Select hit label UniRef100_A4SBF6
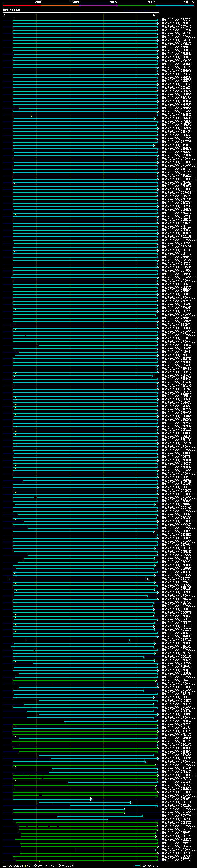Screen dimensions: 197x868 click(x=176, y=145)
